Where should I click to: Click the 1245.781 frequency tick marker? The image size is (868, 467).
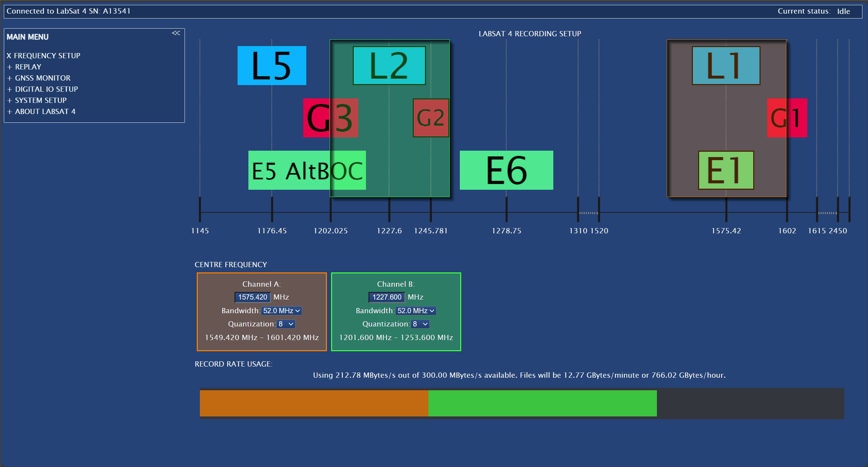[431, 209]
